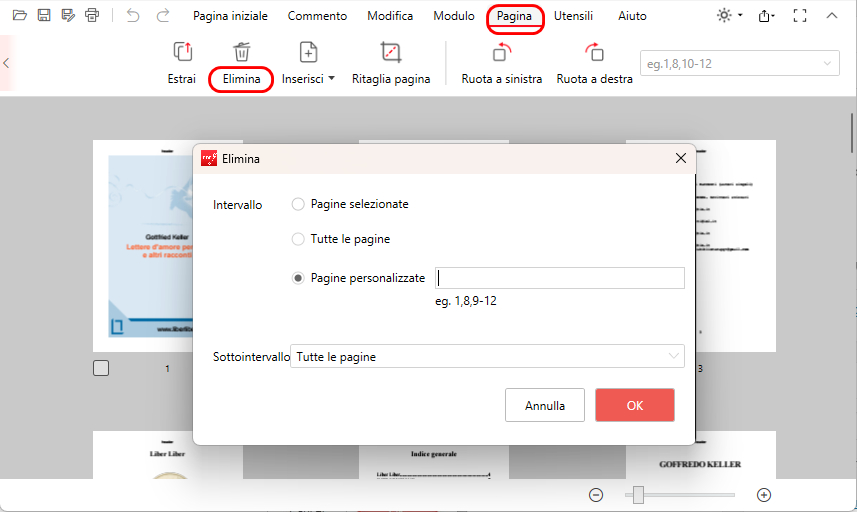The height and width of the screenshot is (512, 857).
Task: Click the vertical scrollbar on right
Action: click(x=853, y=133)
